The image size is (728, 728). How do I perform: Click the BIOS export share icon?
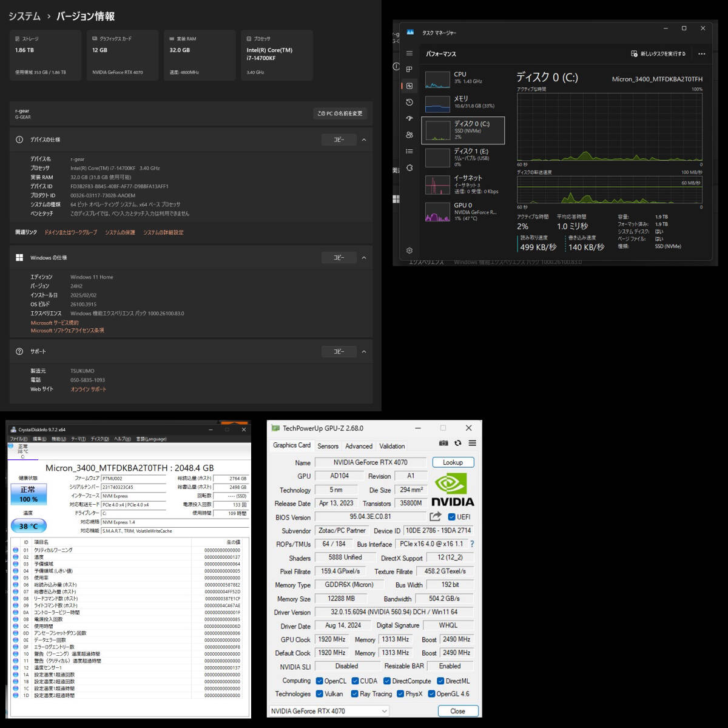435,517
